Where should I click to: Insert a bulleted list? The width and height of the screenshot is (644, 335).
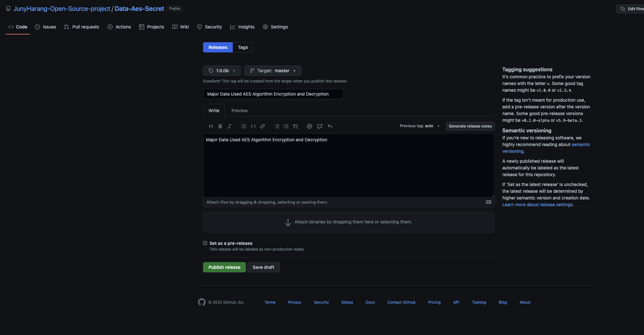(x=277, y=126)
